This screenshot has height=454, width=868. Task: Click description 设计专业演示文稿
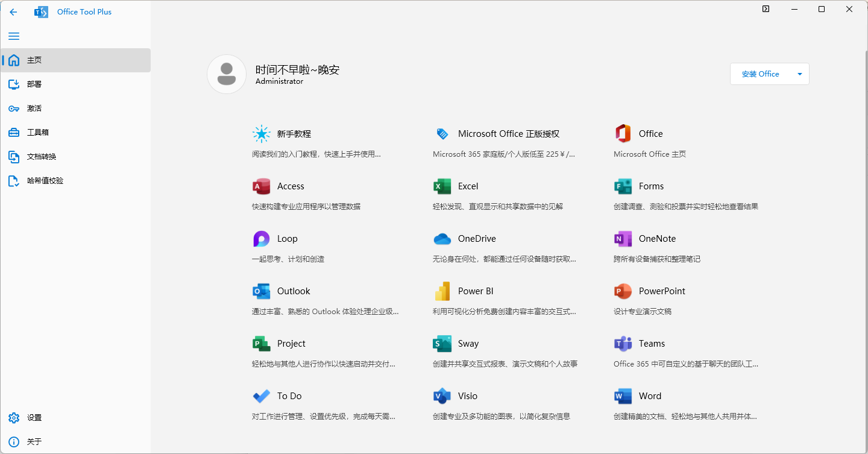pos(643,312)
